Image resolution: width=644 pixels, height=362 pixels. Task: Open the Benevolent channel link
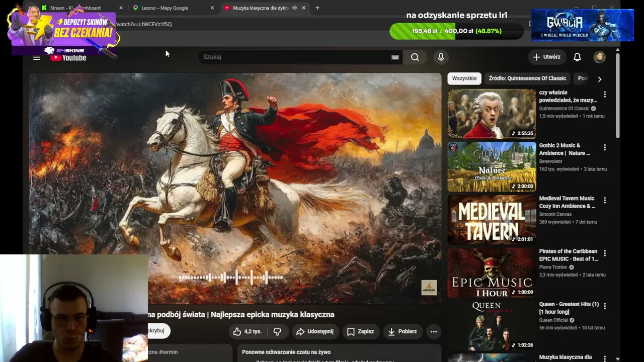pyautogui.click(x=550, y=161)
